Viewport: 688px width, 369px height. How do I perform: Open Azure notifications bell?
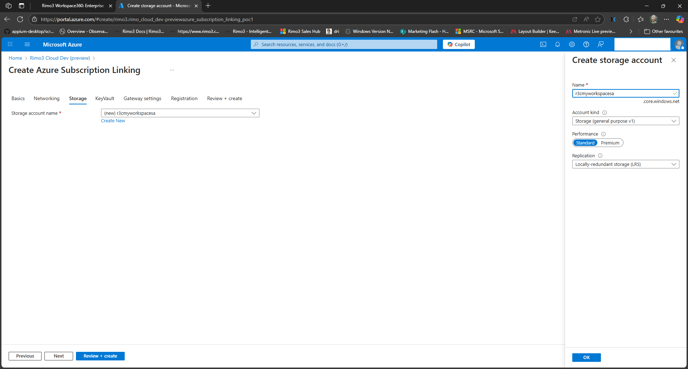[x=557, y=44]
